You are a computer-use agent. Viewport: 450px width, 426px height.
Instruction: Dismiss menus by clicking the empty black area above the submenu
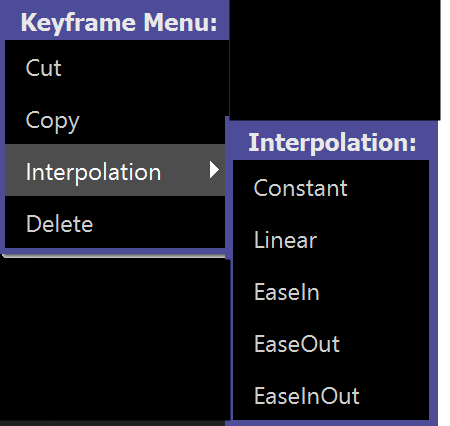pos(335,60)
